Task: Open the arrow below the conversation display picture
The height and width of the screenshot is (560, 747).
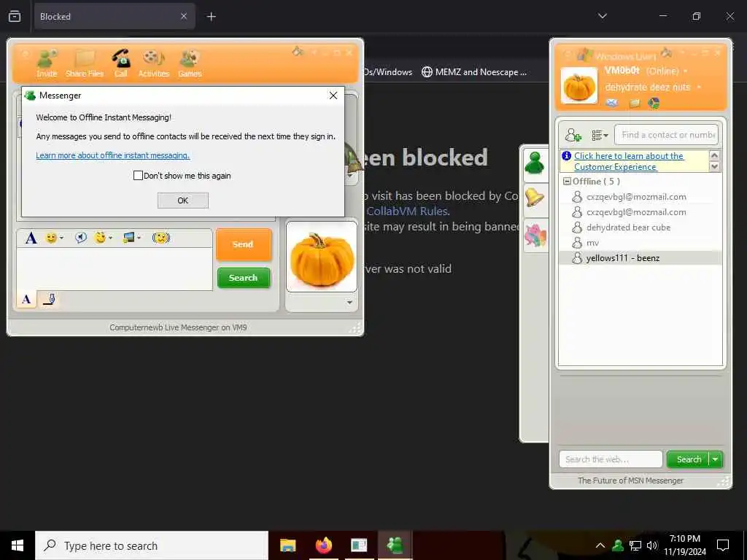Action: (x=349, y=303)
